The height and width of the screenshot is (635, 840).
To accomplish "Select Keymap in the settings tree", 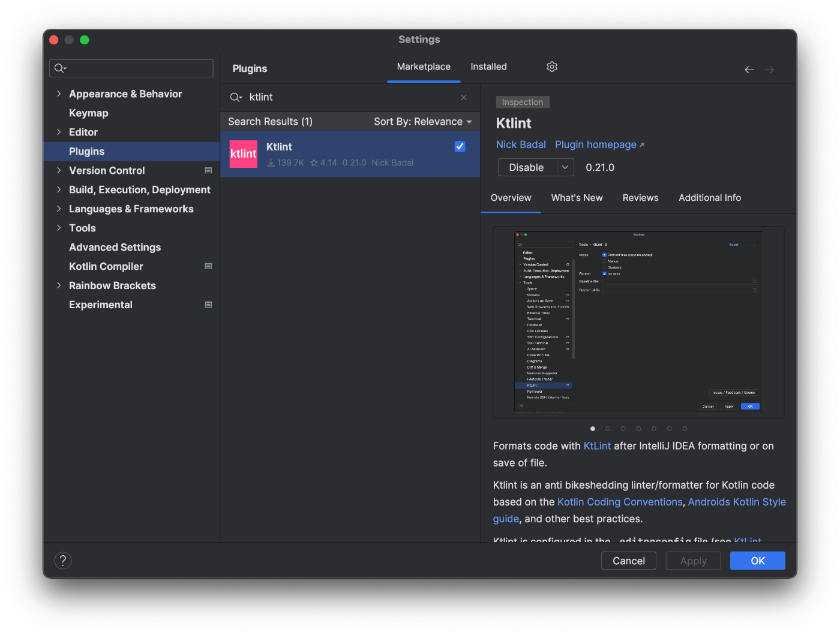I will click(131, 113).
